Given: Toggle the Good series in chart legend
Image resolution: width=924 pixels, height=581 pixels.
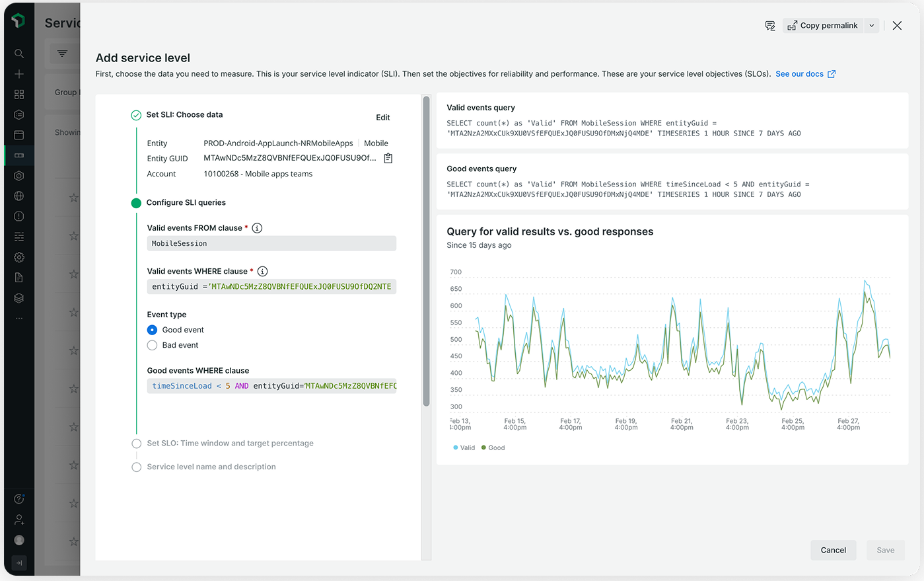Looking at the screenshot, I should click(493, 447).
